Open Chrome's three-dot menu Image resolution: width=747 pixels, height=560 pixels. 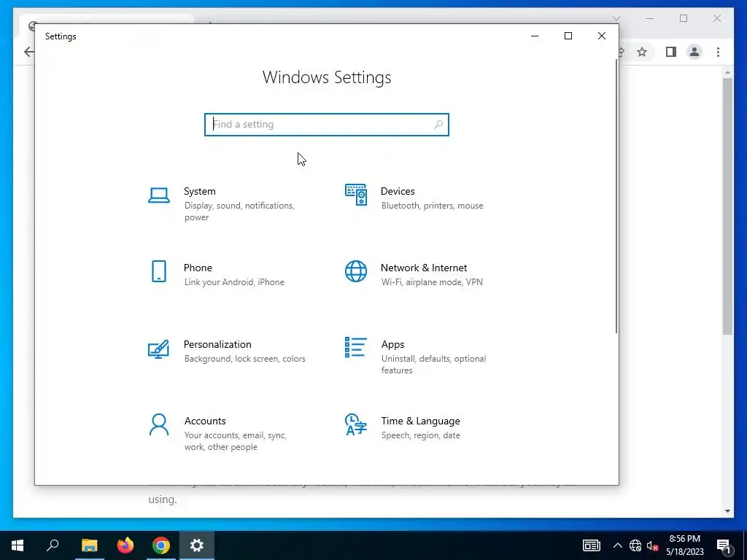pyautogui.click(x=718, y=52)
